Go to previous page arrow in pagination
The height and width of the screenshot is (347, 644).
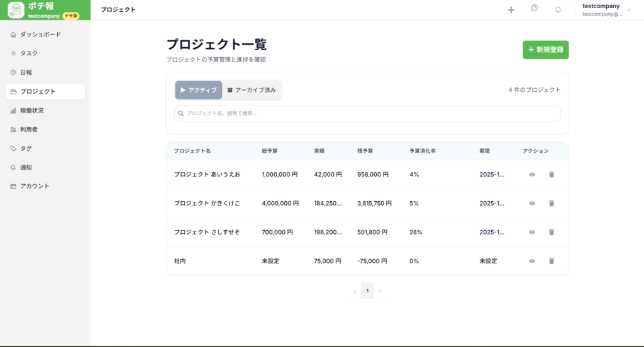point(355,291)
